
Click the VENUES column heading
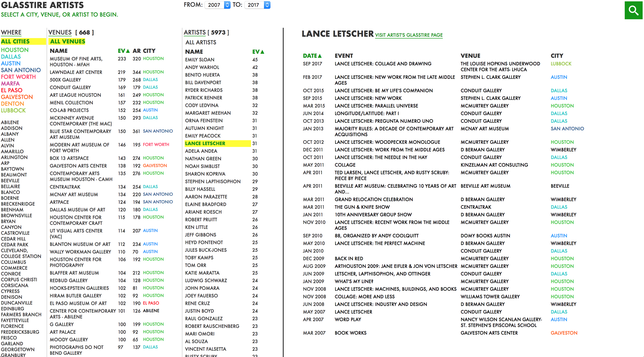tap(60, 32)
